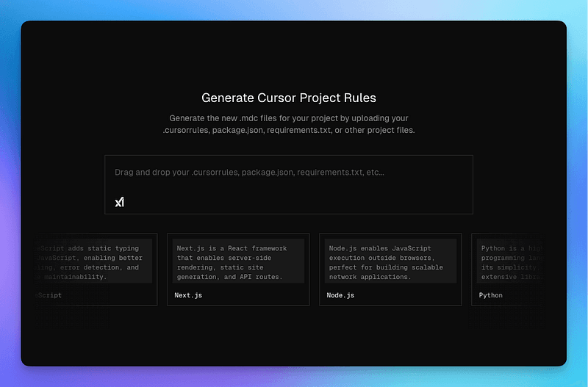
Task: Click the Node.js card title label
Action: [340, 295]
